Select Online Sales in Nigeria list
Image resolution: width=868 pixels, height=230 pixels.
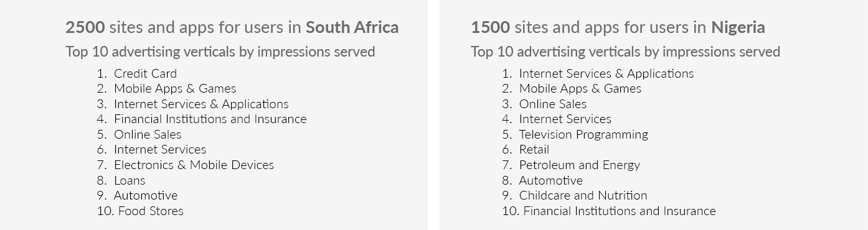tap(553, 104)
